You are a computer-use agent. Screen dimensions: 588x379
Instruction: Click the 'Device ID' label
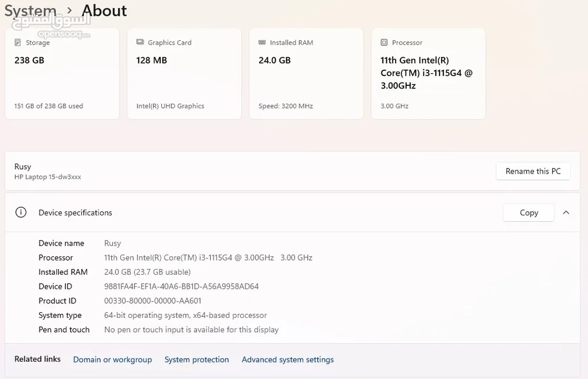pos(55,286)
